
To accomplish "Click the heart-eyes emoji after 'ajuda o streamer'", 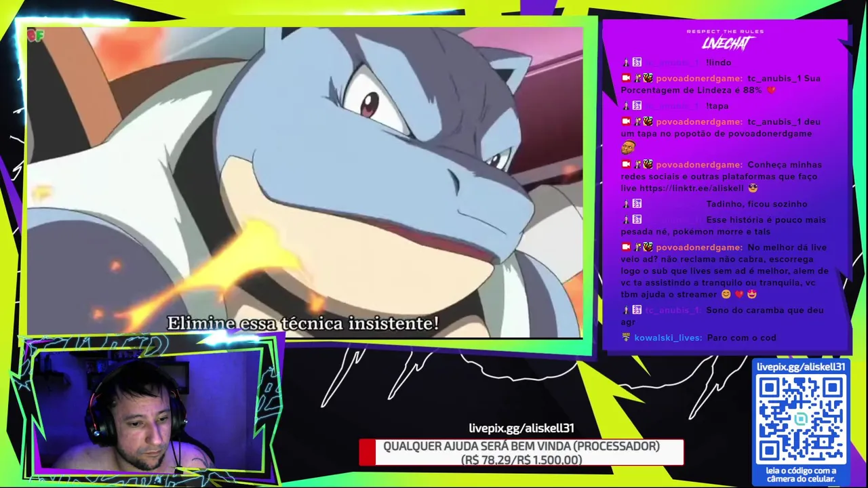I will click(751, 295).
